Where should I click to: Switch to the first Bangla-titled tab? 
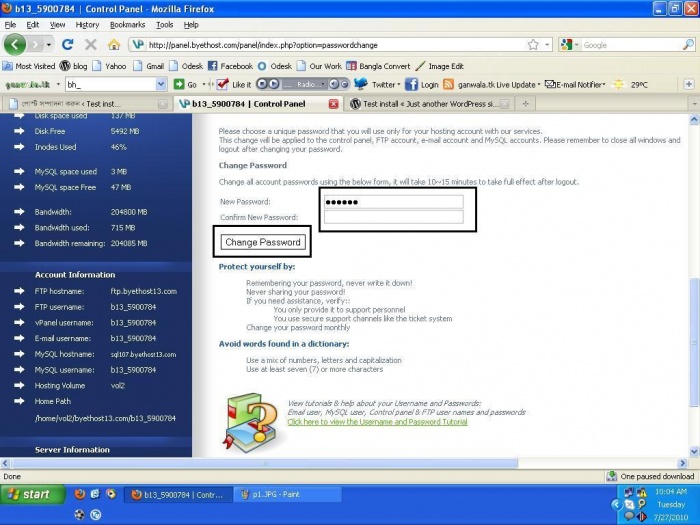(87, 104)
